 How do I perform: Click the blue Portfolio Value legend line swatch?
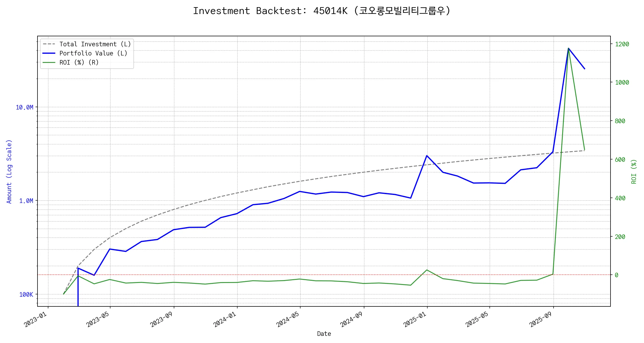49,53
